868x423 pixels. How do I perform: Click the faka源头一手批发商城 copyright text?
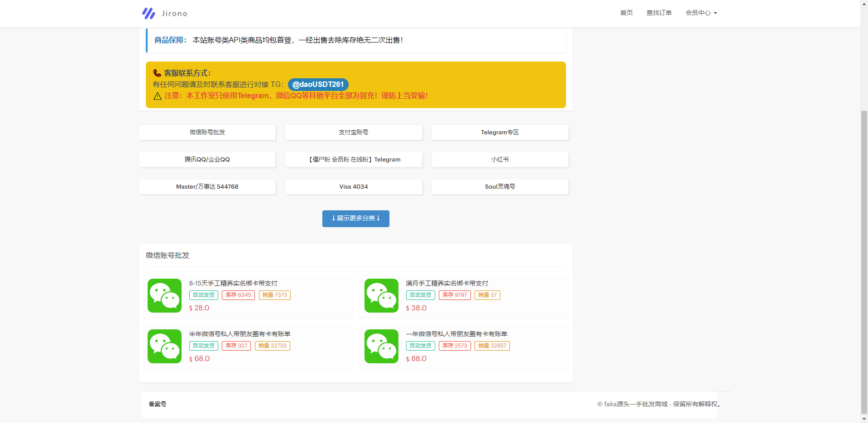[658, 404]
